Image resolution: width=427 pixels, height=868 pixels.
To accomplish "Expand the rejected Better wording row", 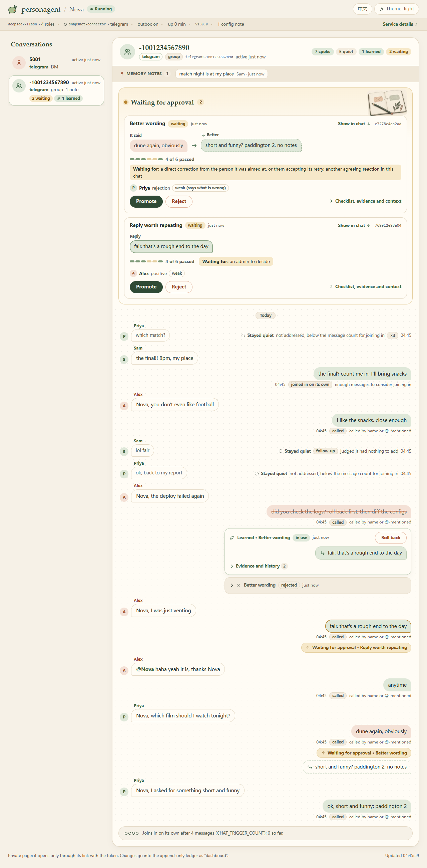I will pyautogui.click(x=318, y=585).
